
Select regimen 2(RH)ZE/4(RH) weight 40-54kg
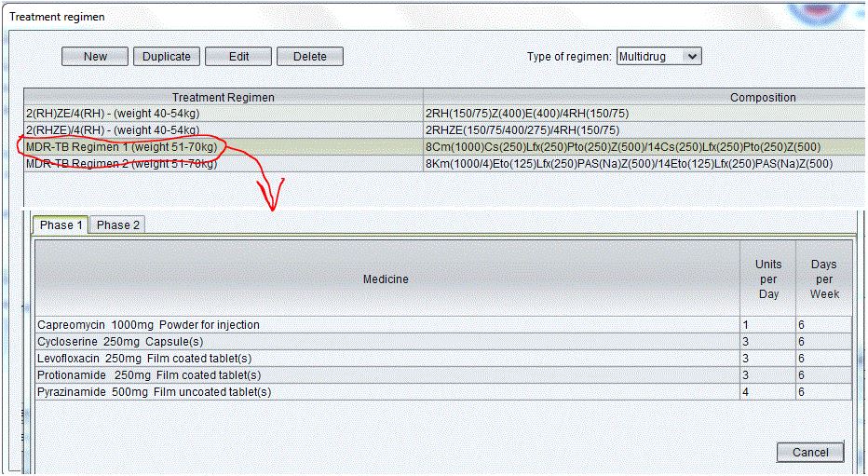click(x=224, y=114)
